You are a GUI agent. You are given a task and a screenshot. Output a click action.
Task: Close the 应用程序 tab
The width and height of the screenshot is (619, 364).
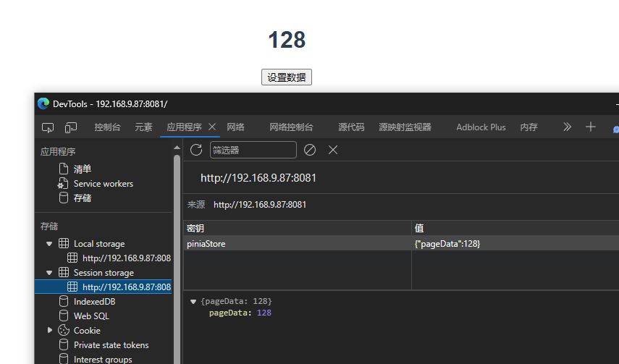coord(212,127)
